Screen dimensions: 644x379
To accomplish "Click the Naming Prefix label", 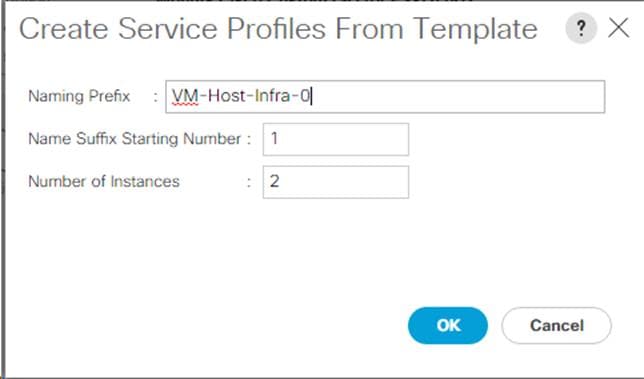I will click(79, 96).
